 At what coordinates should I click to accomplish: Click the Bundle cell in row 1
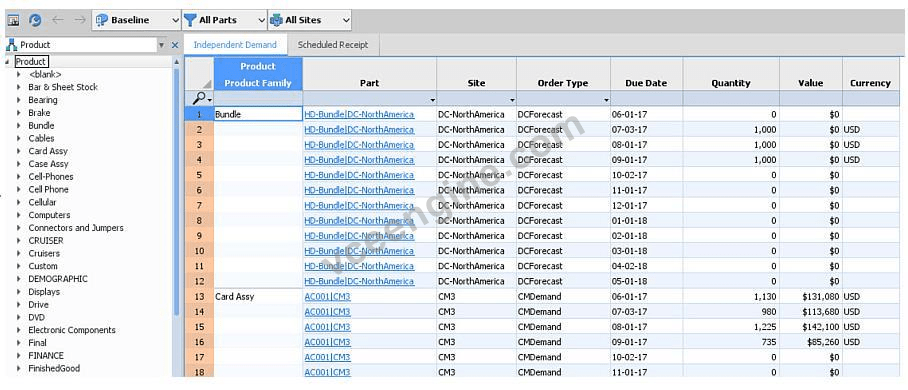point(258,114)
